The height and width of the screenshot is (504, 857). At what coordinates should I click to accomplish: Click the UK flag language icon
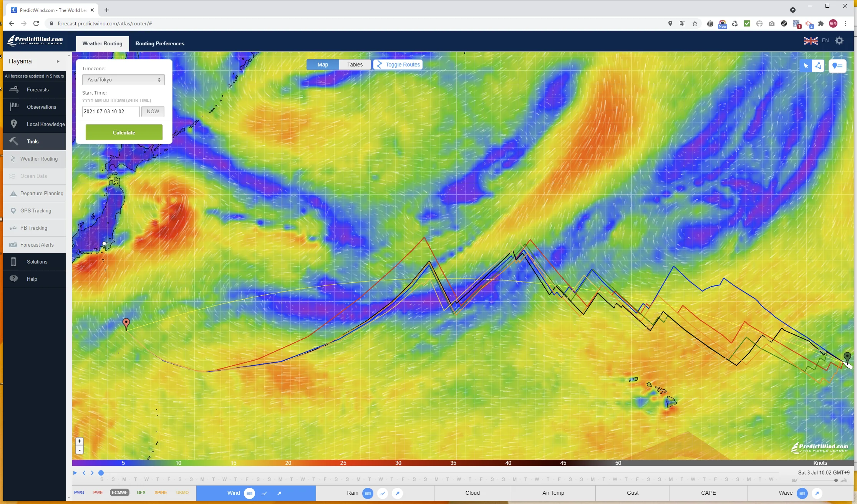pos(811,41)
